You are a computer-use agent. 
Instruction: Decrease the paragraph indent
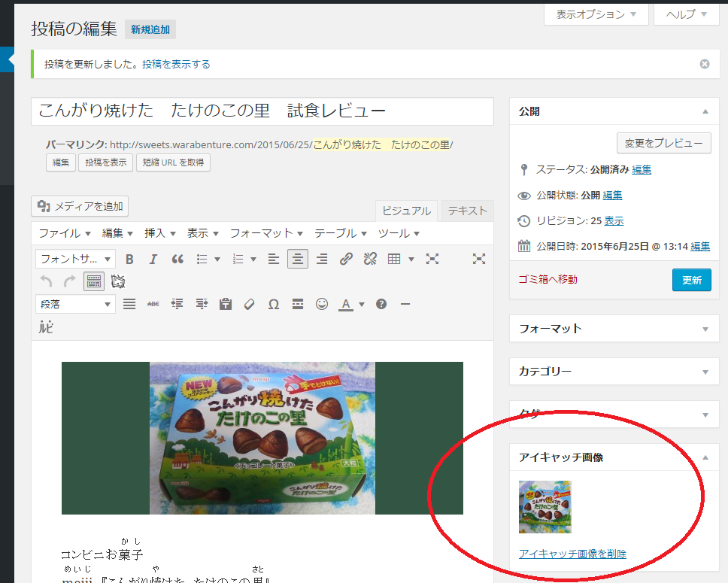coord(177,304)
